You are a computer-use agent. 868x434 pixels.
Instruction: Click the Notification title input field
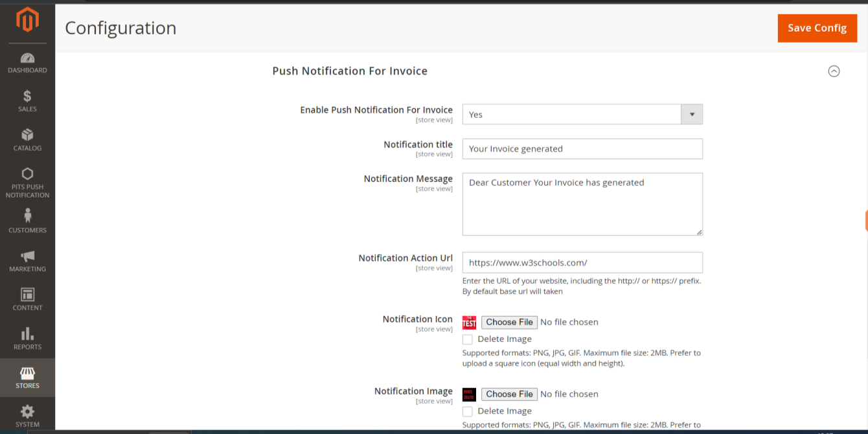point(582,149)
